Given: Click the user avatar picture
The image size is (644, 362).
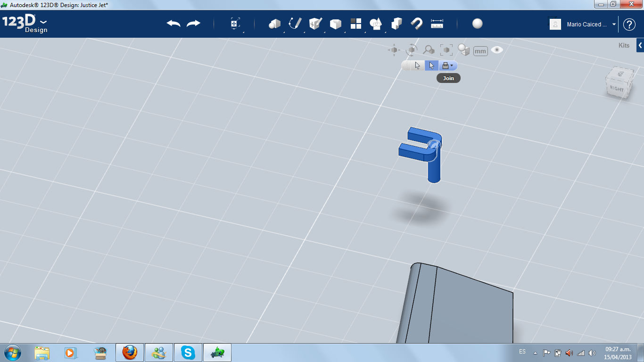Looking at the screenshot, I should (555, 24).
